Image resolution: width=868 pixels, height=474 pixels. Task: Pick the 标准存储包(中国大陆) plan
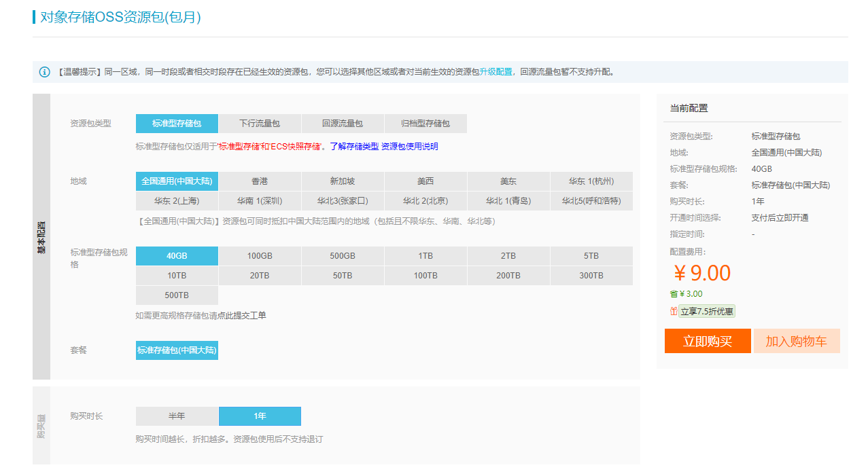click(177, 350)
